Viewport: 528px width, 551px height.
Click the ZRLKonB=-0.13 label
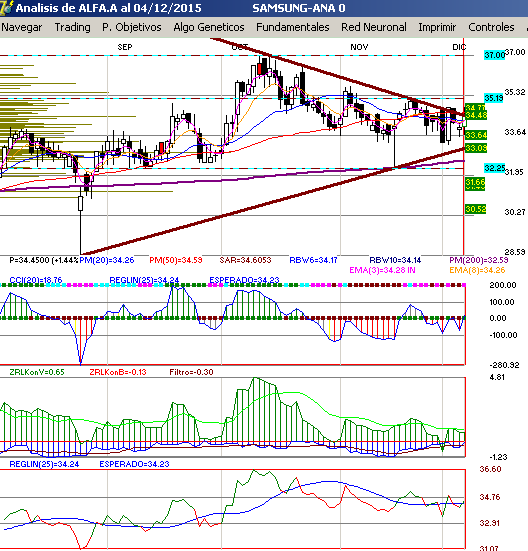coord(118,372)
